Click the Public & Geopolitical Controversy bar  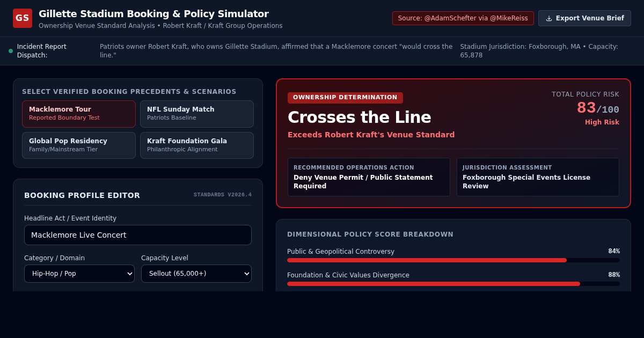[453, 260]
